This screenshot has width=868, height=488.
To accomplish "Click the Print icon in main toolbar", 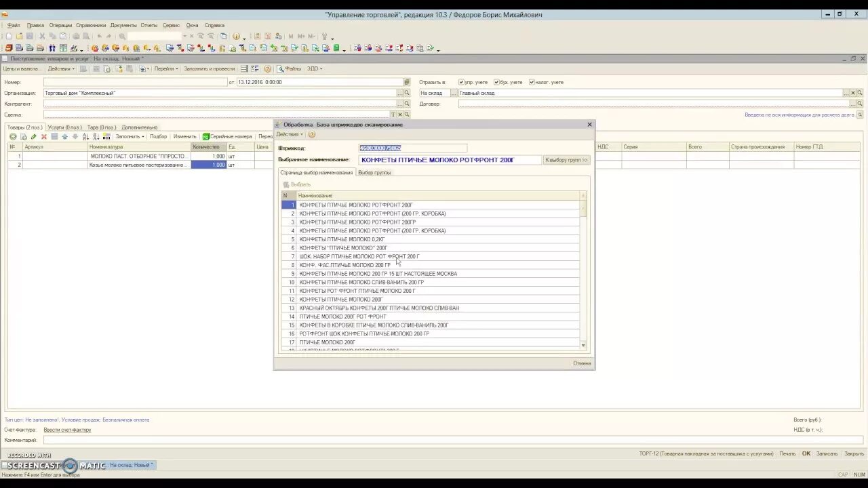I will pos(76,36).
